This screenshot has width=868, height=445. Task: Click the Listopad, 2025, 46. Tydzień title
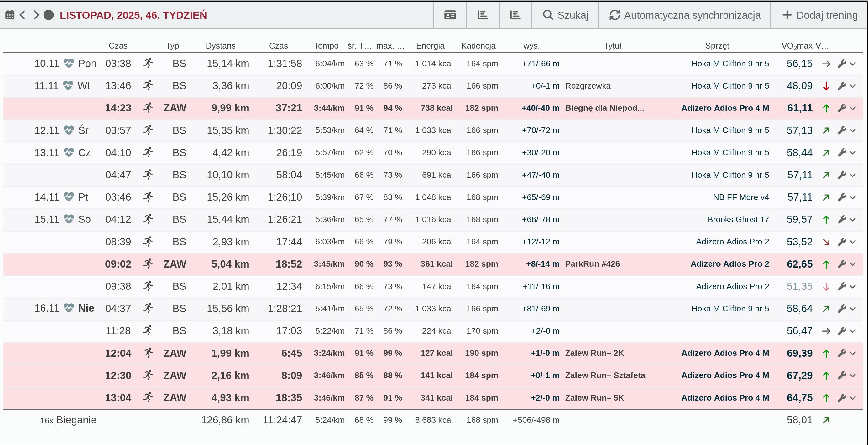coord(133,15)
